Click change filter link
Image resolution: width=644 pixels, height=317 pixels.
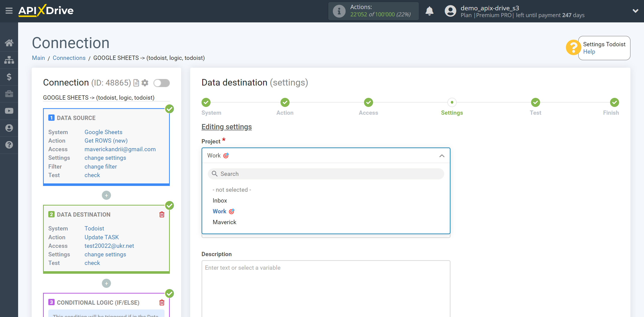(x=101, y=167)
